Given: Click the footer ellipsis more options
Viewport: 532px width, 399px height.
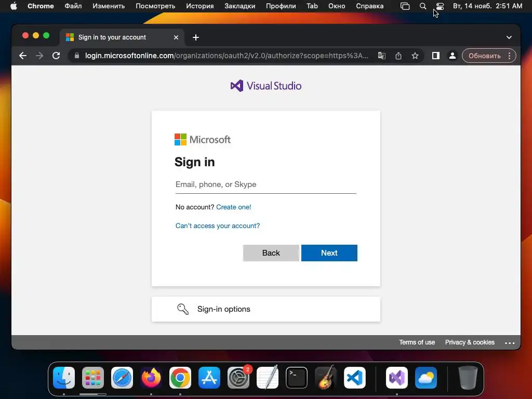Looking at the screenshot, I should [510, 343].
